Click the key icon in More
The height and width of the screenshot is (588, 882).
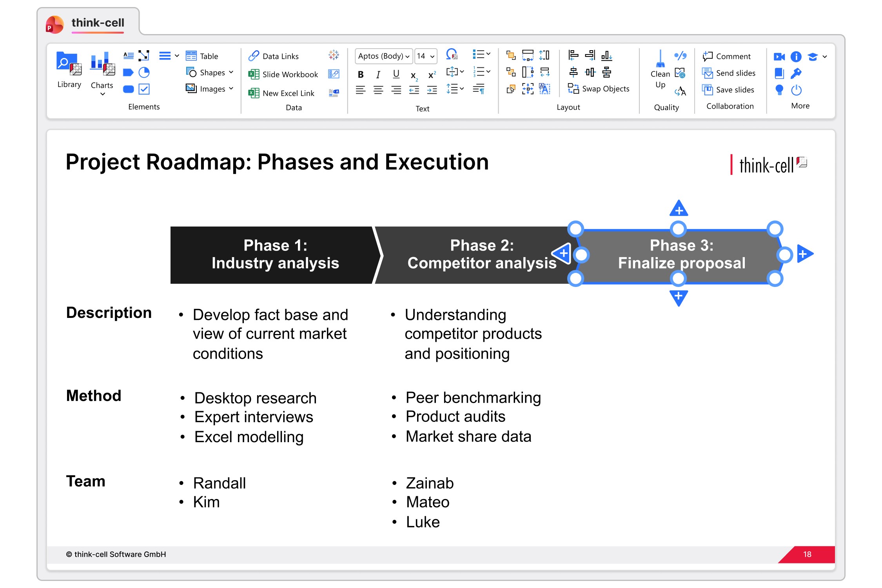pyautogui.click(x=796, y=73)
